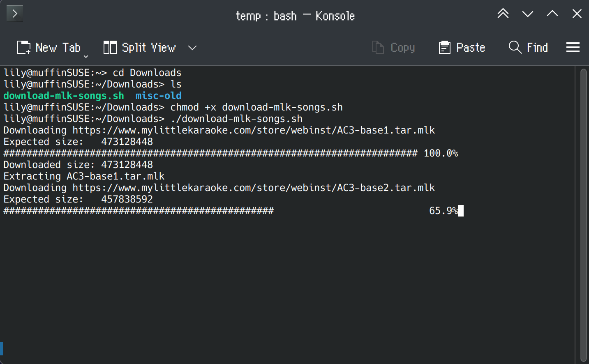Click the keep-above double chevron icon
The image size is (589, 364).
tap(503, 14)
